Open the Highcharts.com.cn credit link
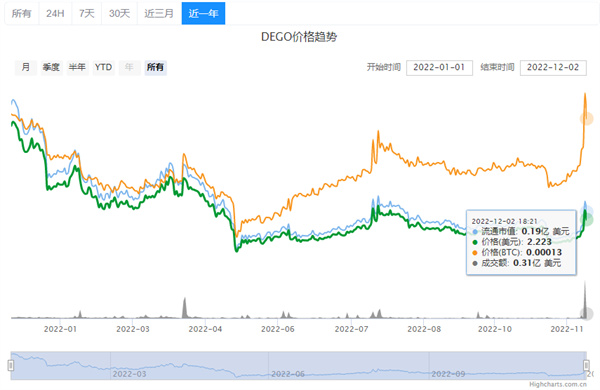Viewport: 600px width, 390px height. (558, 384)
